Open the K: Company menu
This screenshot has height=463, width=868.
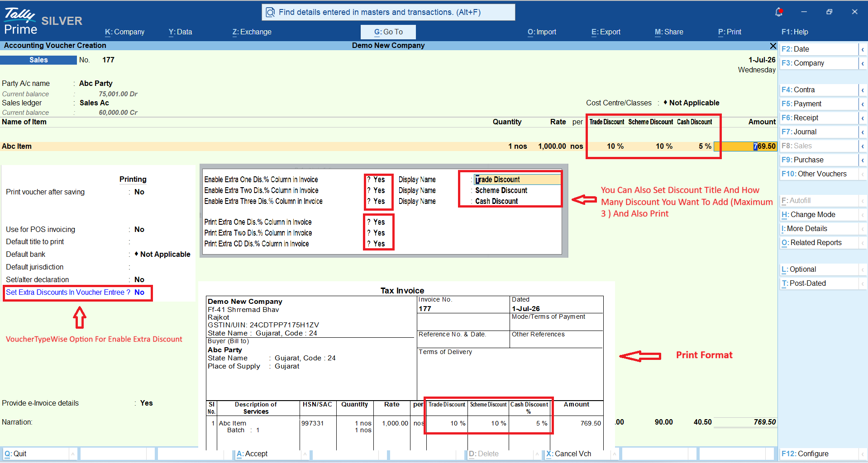click(124, 32)
